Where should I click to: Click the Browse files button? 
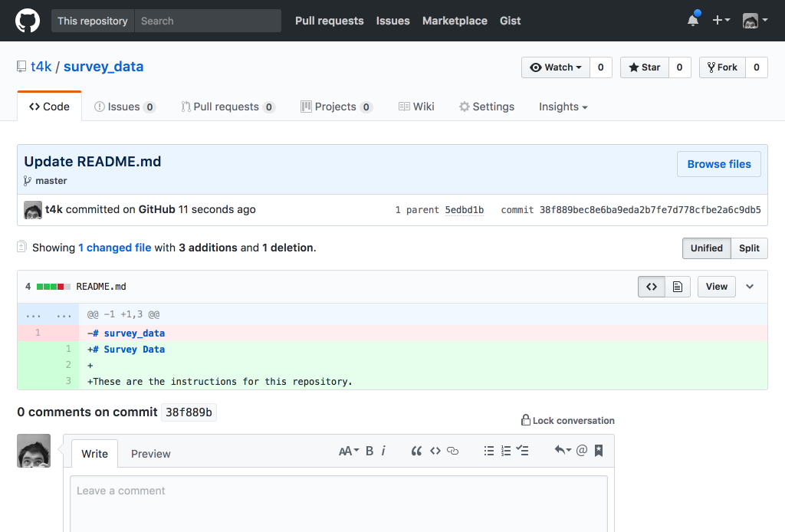718,164
